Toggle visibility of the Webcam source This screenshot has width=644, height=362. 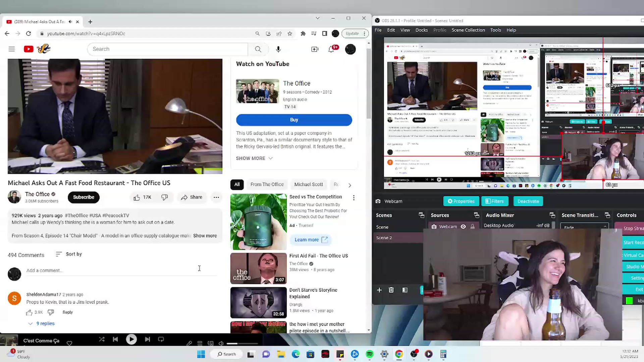point(463,227)
